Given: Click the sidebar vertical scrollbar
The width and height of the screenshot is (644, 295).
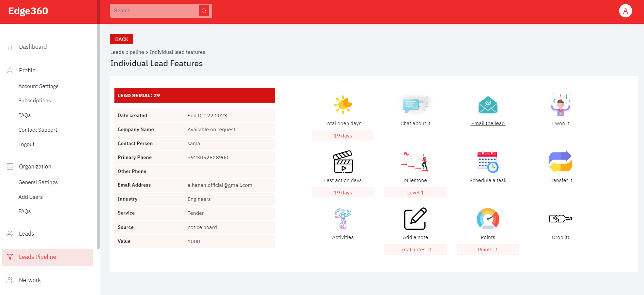Looking at the screenshot, I should pos(98,136).
